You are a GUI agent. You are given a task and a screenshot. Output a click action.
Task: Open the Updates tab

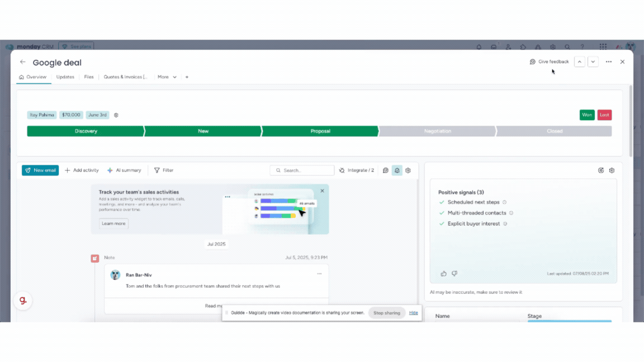click(65, 77)
